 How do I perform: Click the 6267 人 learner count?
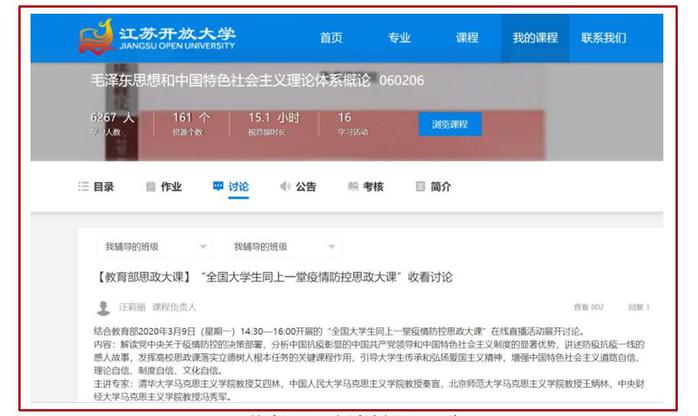pos(112,118)
